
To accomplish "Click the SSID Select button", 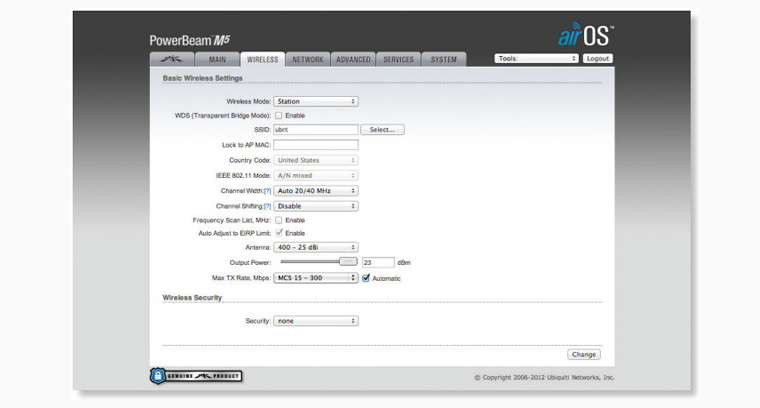I will coord(382,129).
